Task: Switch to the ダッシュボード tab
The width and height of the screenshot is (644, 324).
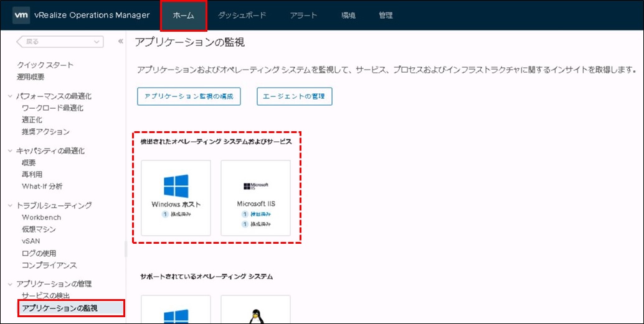Action: [242, 16]
